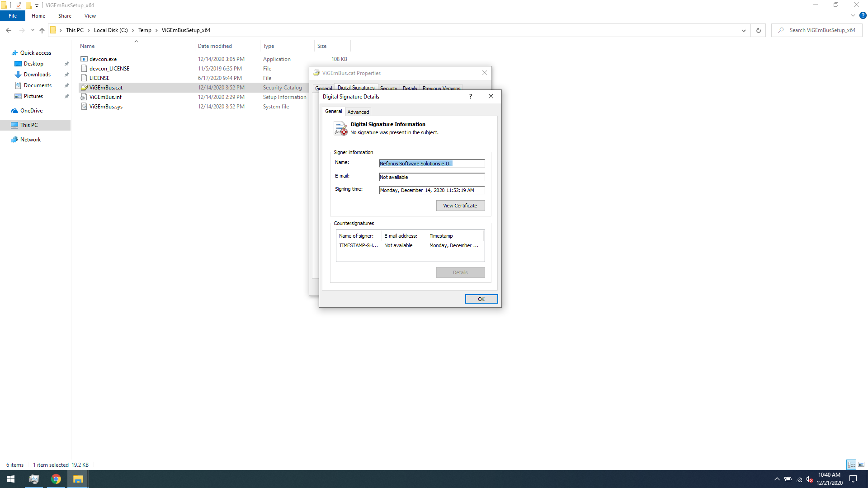Expand the address bar history dropdown
This screenshot has height=488, width=868.
(743, 30)
